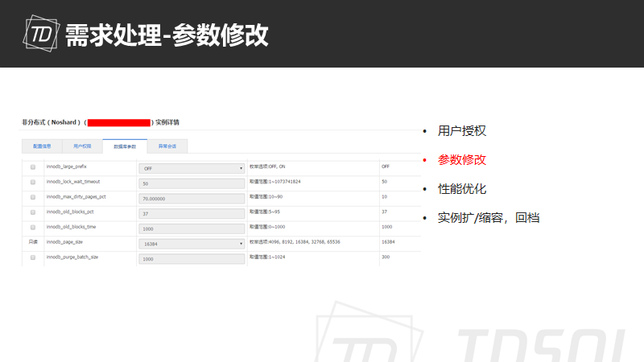Select the innodb_old_blocks_pct checkbox
The height and width of the screenshot is (362, 644).
33,212
